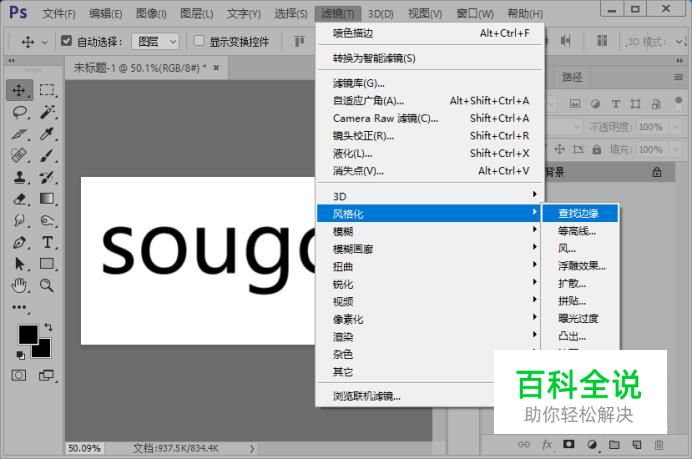This screenshot has height=459, width=692.
Task: Create new adjustment layer
Action: coord(592,444)
